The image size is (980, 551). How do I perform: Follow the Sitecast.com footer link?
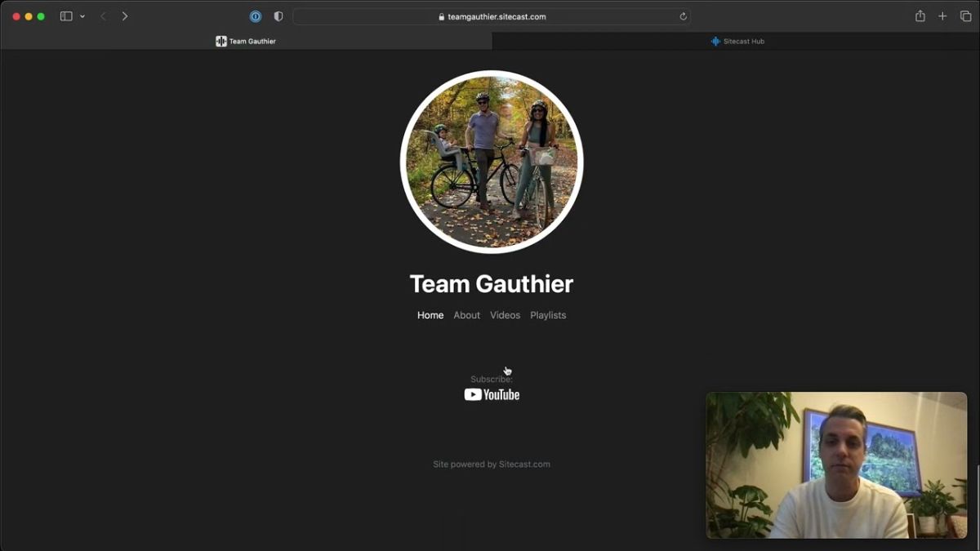[x=524, y=464]
